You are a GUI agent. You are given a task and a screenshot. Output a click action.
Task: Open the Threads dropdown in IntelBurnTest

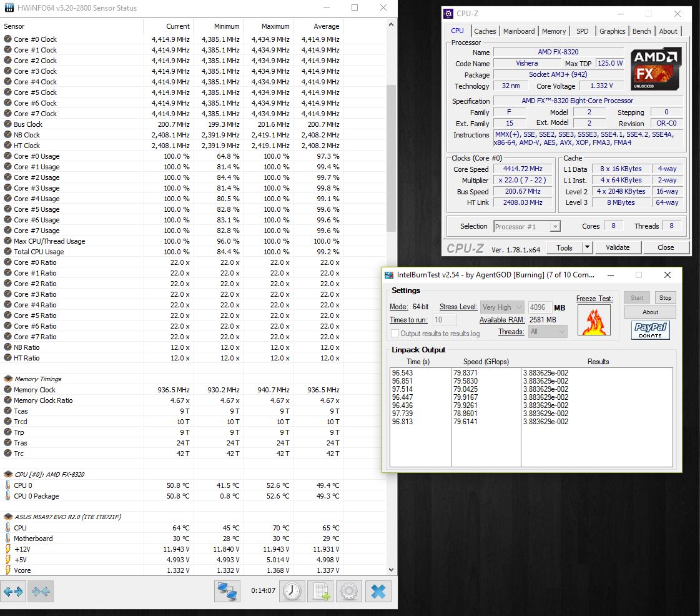click(x=548, y=332)
